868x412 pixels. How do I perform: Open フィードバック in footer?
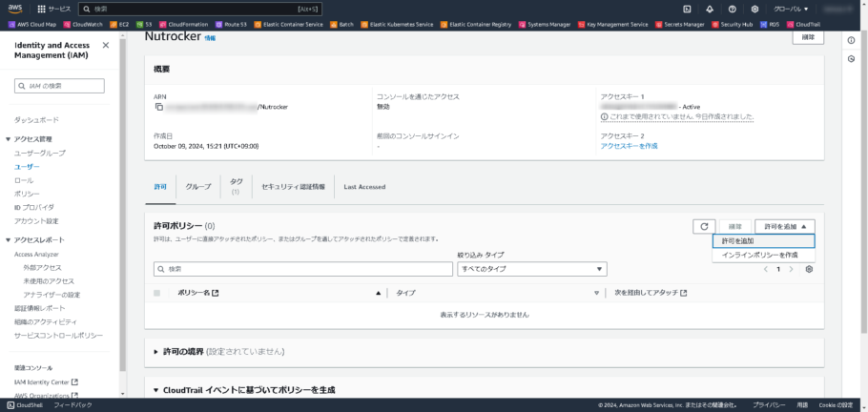[x=72, y=405]
